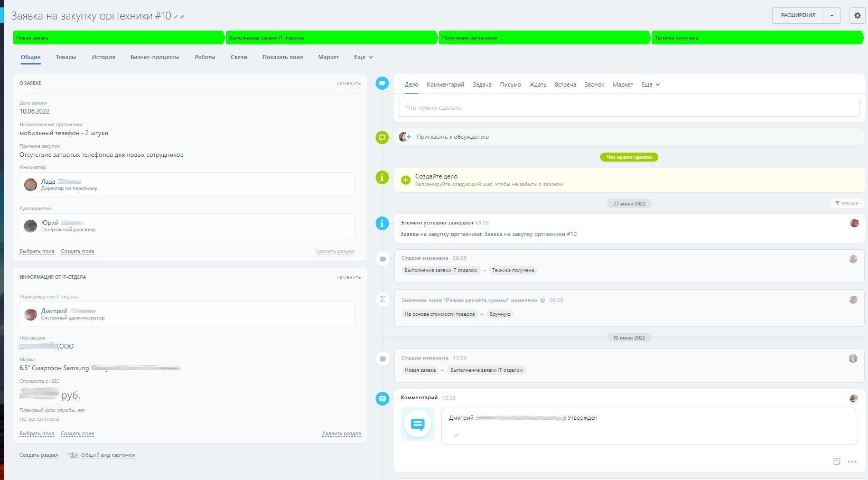Screen dimensions: 868x480
Task: Click the РАСШИРЕНИЯ button
Action: click(798, 15)
